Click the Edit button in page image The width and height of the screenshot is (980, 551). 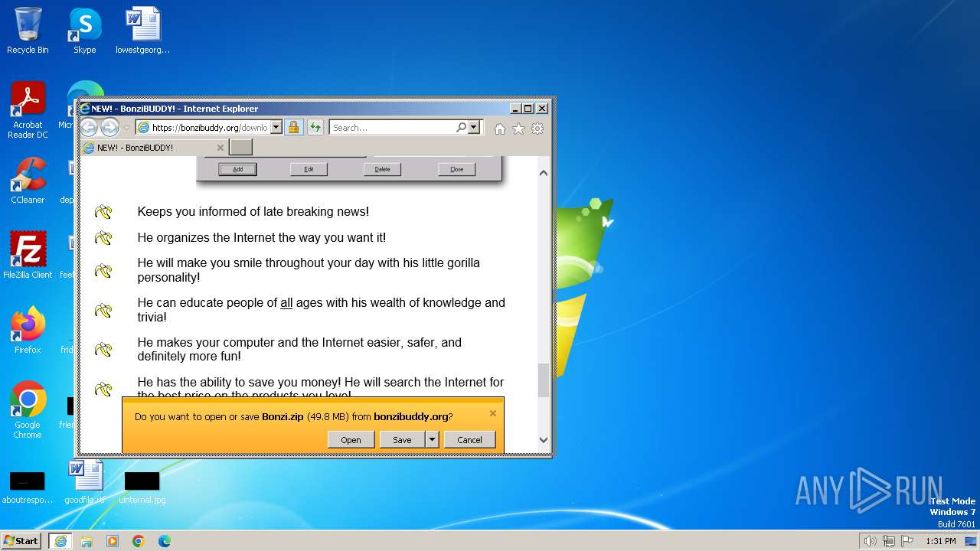tap(309, 169)
